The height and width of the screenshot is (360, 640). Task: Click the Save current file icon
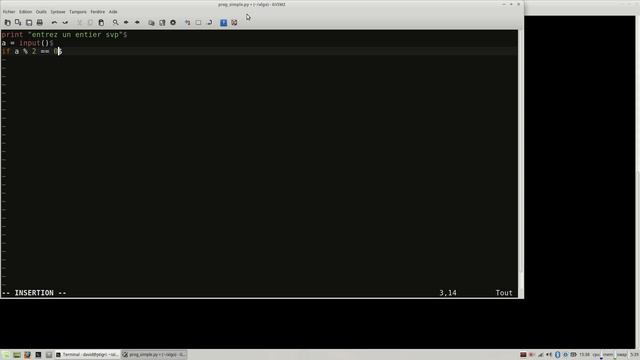tap(18, 22)
